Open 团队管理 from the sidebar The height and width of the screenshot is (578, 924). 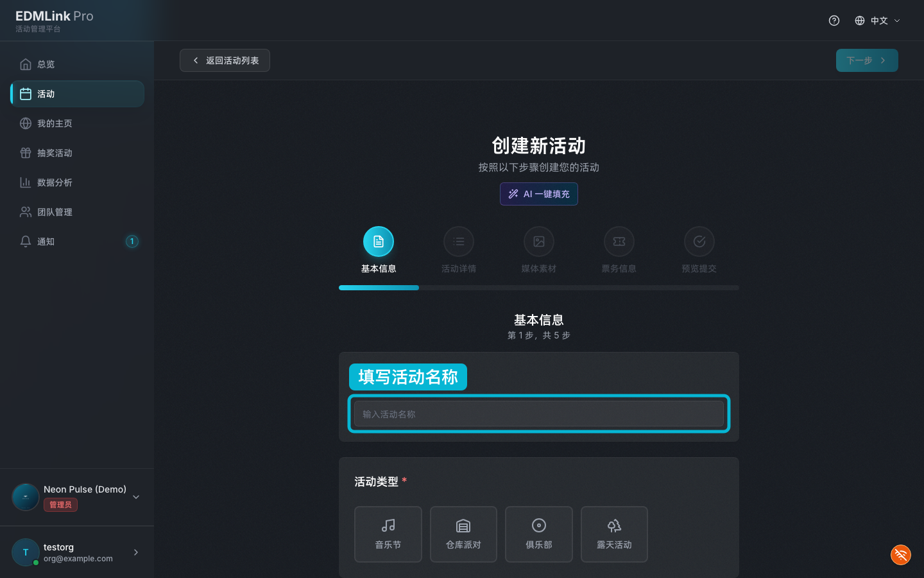click(77, 212)
